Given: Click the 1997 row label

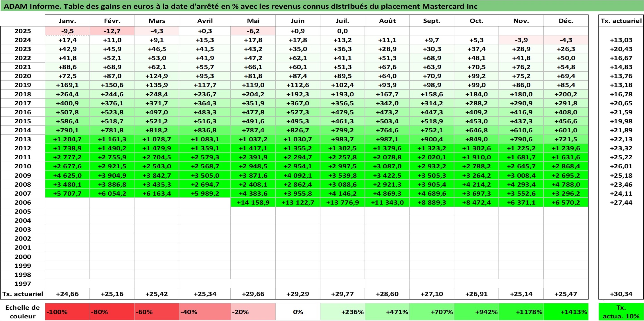Looking at the screenshot, I should tap(23, 284).
